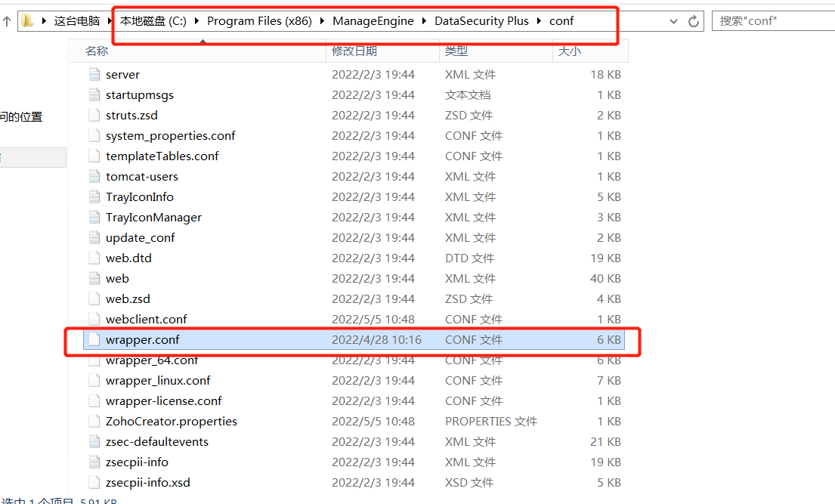Click the wrapper-license.conf file icon
Screen dimensions: 835x504
coord(94,400)
